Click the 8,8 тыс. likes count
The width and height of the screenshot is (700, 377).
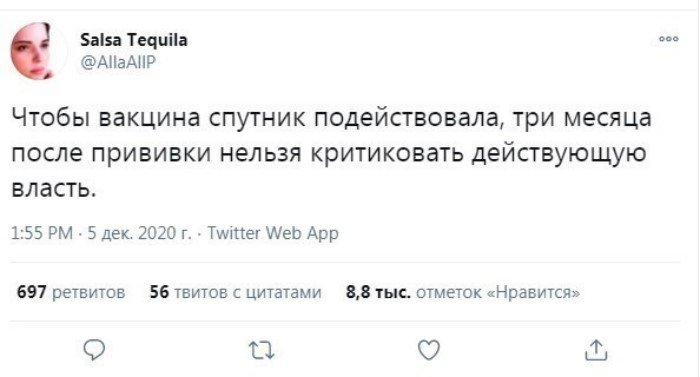[x=378, y=293]
